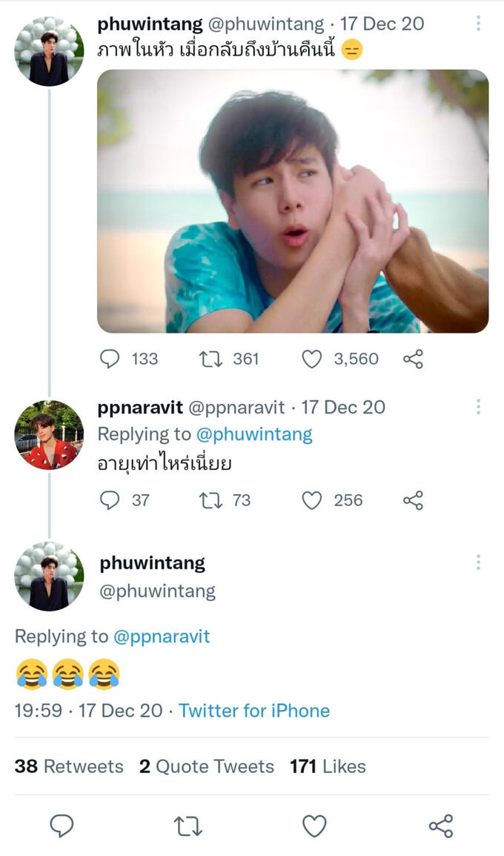Image resolution: width=504 pixels, height=856 pixels.
Task: Reply to ppnaravit's tweet
Action: 110,500
